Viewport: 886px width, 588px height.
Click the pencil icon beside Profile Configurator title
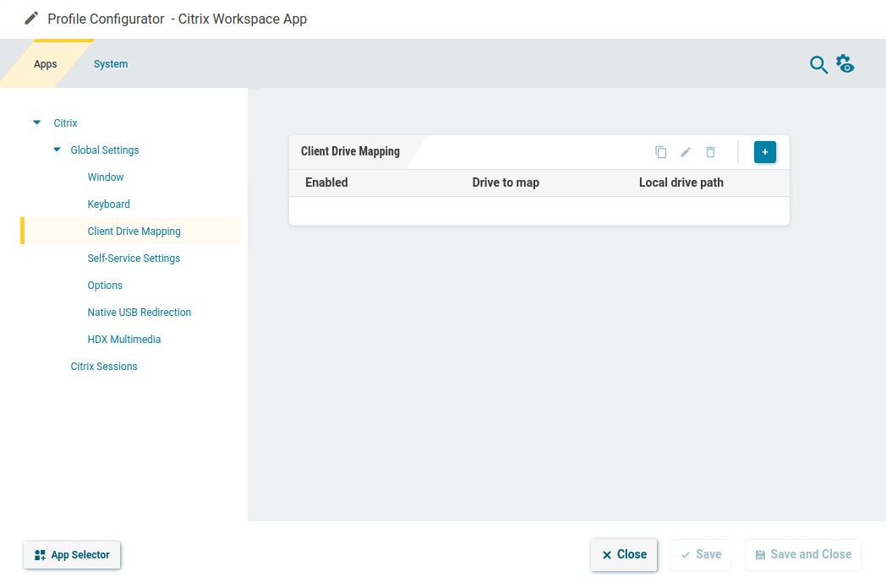click(x=31, y=18)
